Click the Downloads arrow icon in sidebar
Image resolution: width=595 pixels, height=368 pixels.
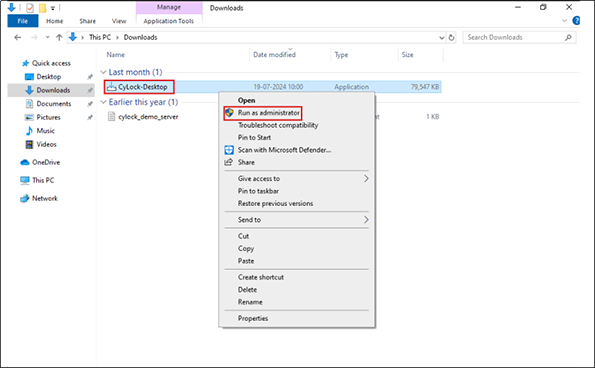coord(29,90)
